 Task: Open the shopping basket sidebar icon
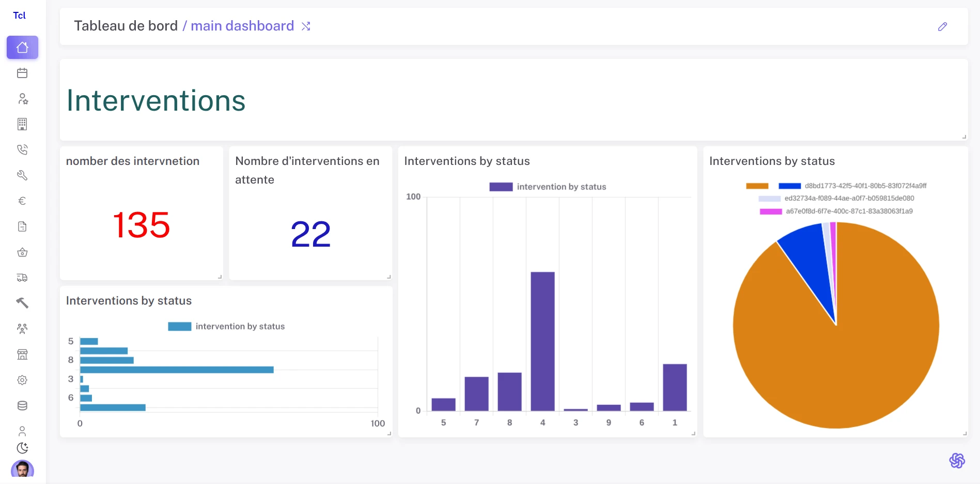coord(22,252)
